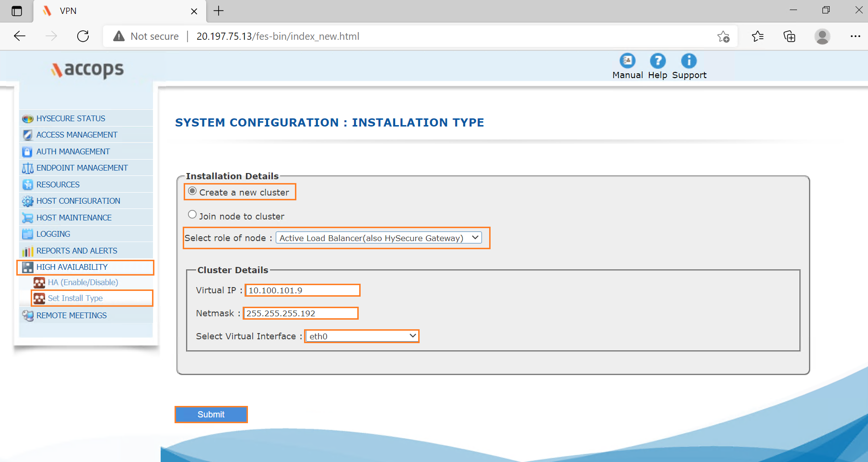Click the Endpoint Management scales icon

[28, 168]
